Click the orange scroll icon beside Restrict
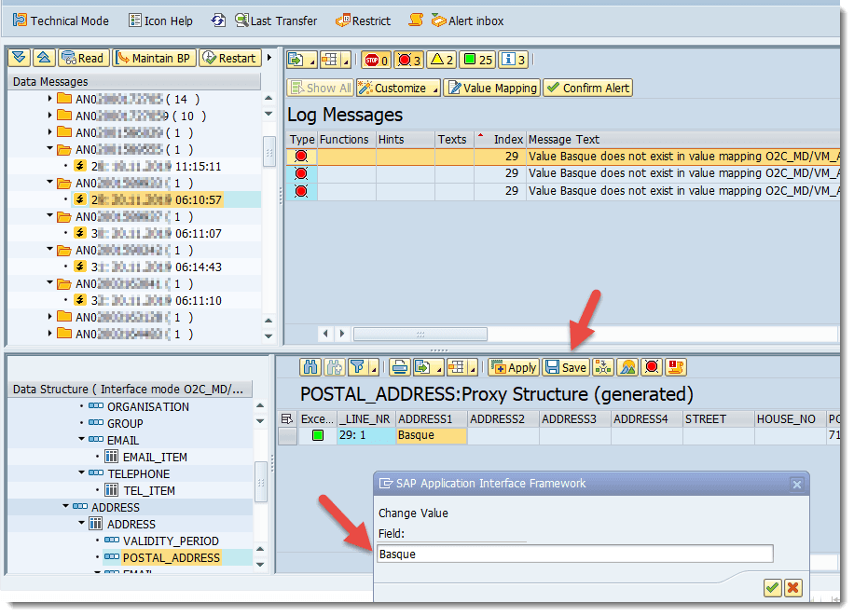The height and width of the screenshot is (616, 854). click(x=416, y=21)
